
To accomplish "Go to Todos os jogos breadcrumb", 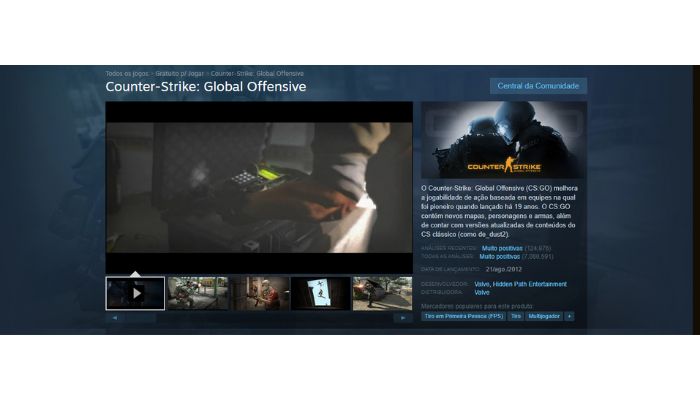I will click(x=127, y=74).
